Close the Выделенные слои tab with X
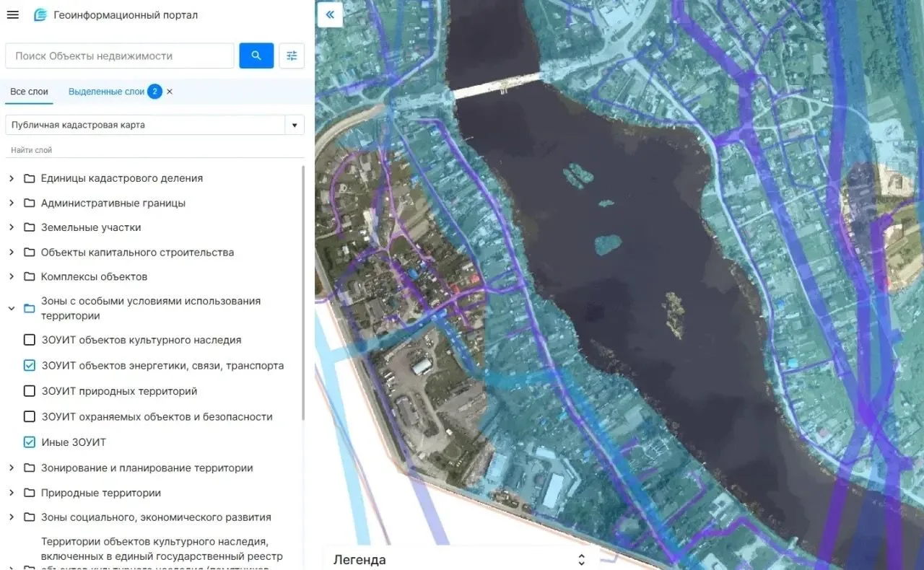924x570 pixels. coord(170,92)
